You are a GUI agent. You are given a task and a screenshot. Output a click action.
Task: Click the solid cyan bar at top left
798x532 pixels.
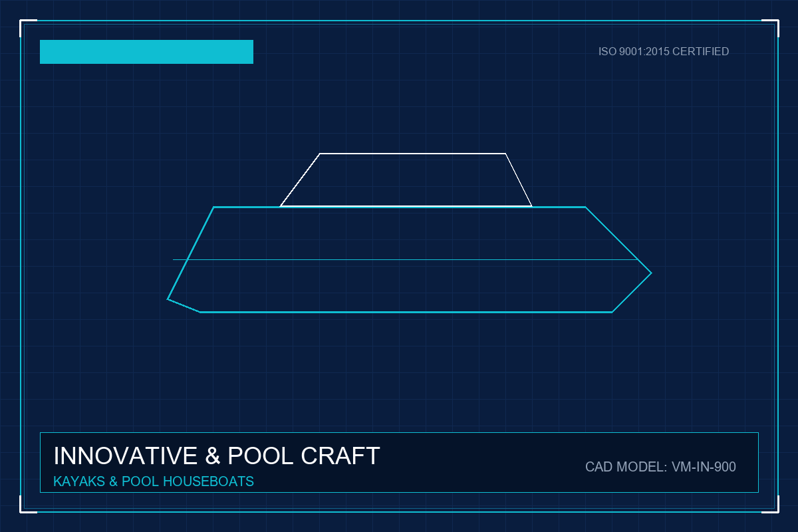(146, 52)
